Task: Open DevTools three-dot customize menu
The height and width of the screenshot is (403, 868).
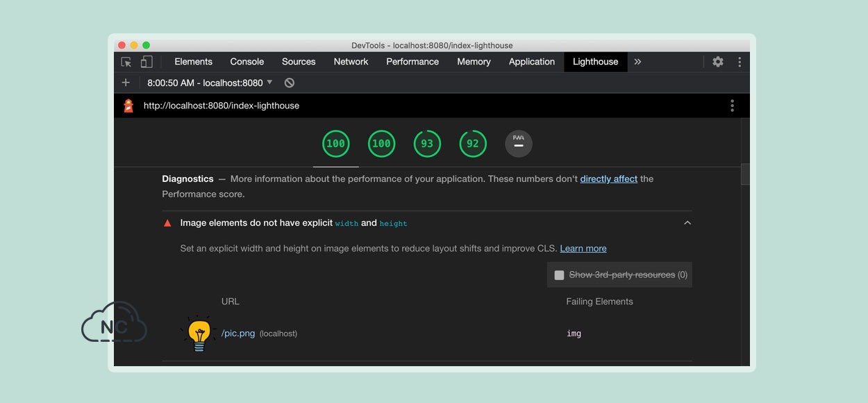Action: pos(740,62)
